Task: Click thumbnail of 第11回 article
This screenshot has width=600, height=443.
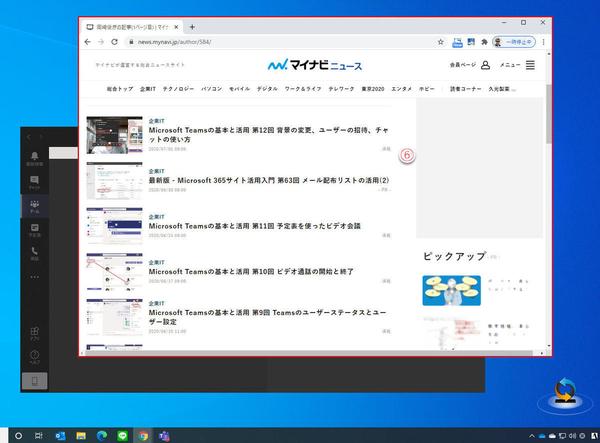Action: 114,226
